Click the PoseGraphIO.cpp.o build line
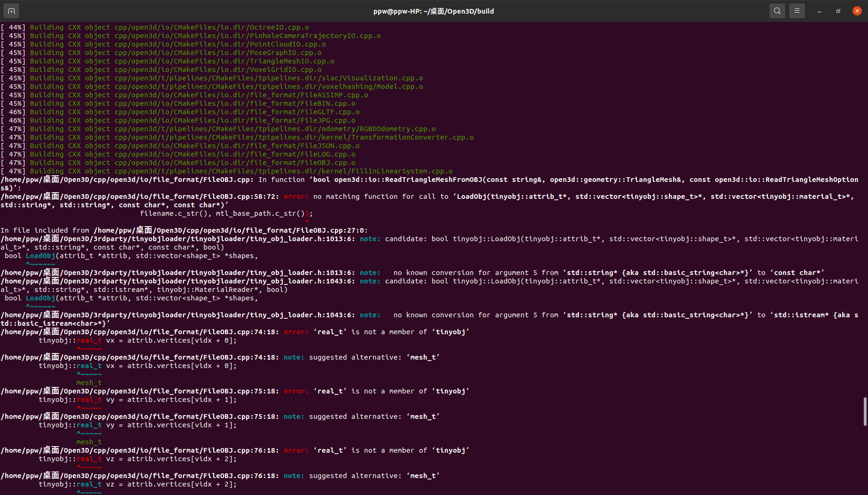This screenshot has height=495, width=868. 161,53
